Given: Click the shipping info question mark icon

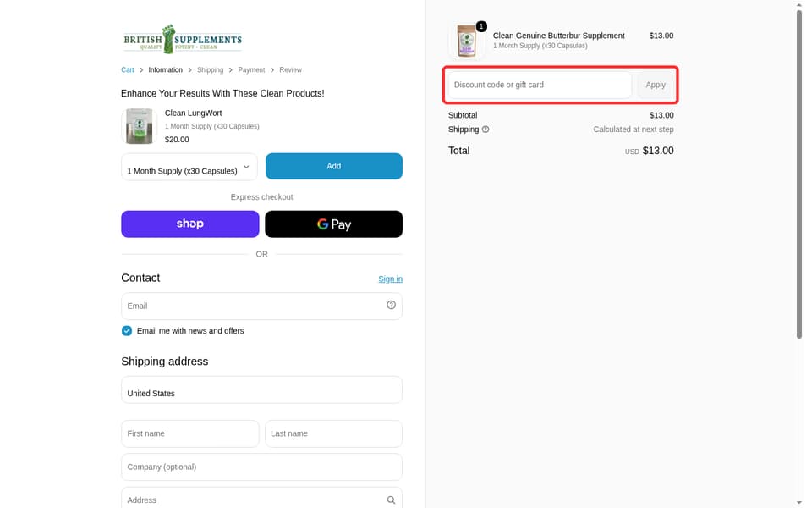Looking at the screenshot, I should [486, 130].
